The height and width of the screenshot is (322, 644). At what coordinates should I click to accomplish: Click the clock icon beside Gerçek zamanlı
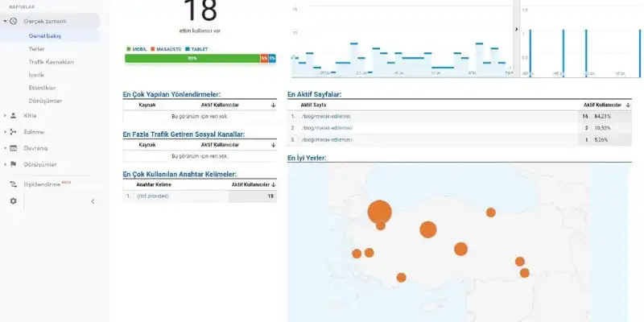pyautogui.click(x=14, y=21)
